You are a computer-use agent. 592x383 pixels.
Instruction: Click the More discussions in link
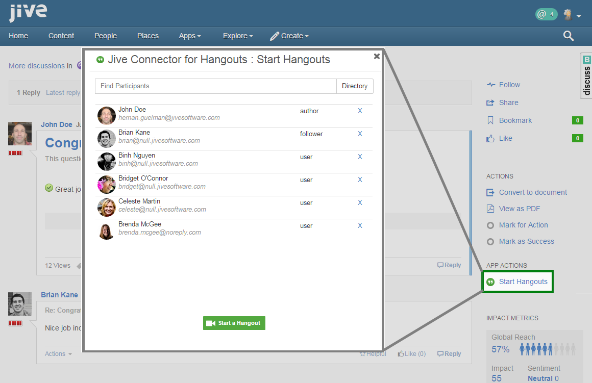point(40,66)
